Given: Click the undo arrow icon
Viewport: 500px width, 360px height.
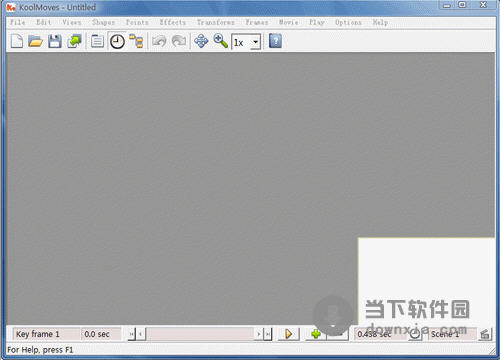Looking at the screenshot, I should pos(159,41).
